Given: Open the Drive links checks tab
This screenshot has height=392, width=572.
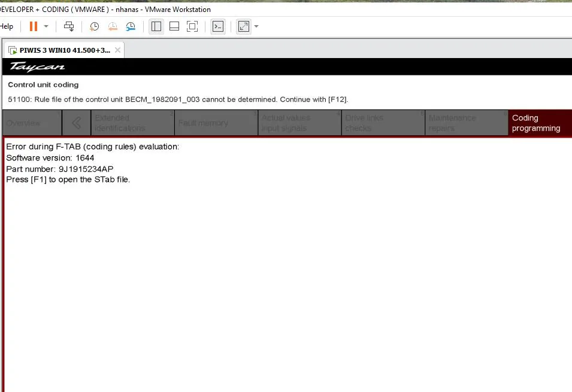Looking at the screenshot, I should tap(383, 123).
